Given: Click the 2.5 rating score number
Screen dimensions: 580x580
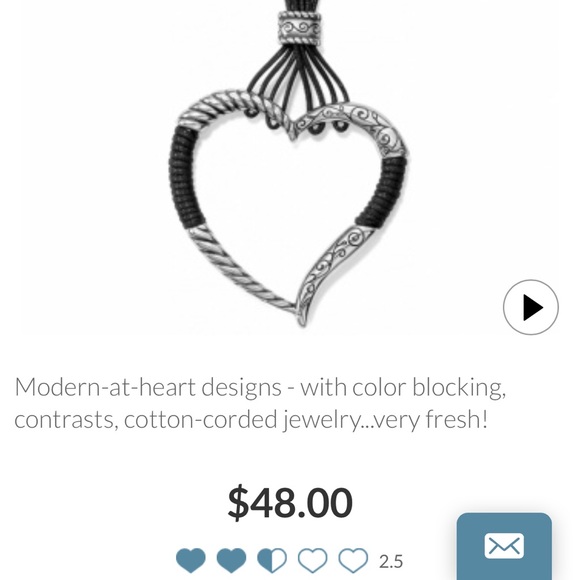Looking at the screenshot, I should [391, 562].
